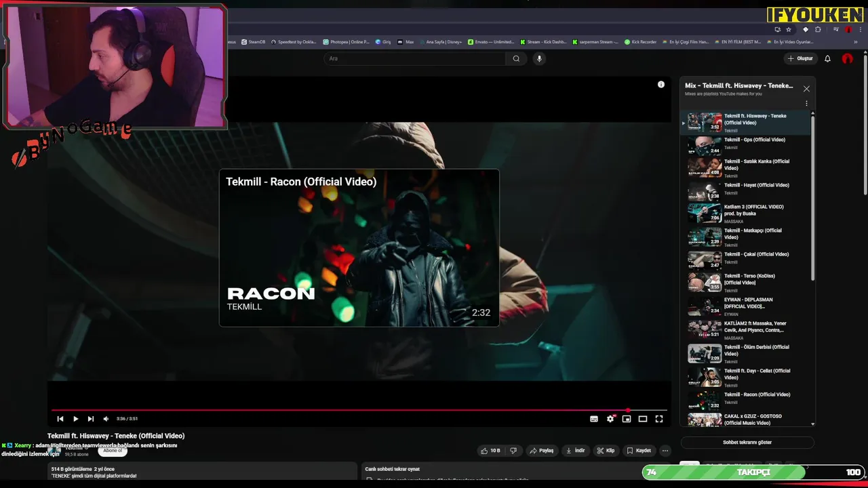
Task: Like the video with 10 B likes
Action: (490, 451)
